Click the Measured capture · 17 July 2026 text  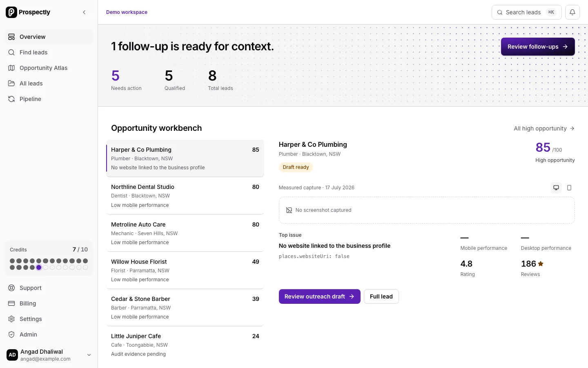316,188
